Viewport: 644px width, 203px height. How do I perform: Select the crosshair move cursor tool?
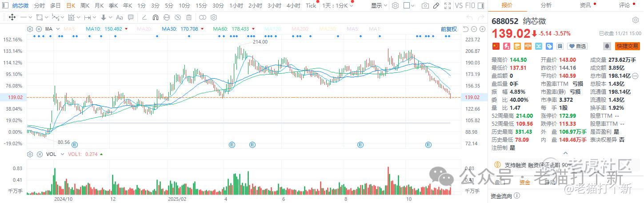12,17
